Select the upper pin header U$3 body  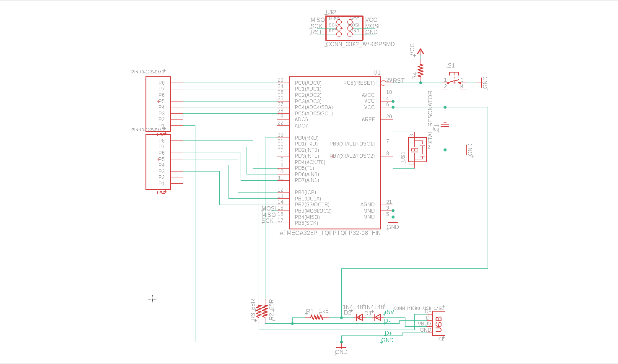(x=158, y=104)
